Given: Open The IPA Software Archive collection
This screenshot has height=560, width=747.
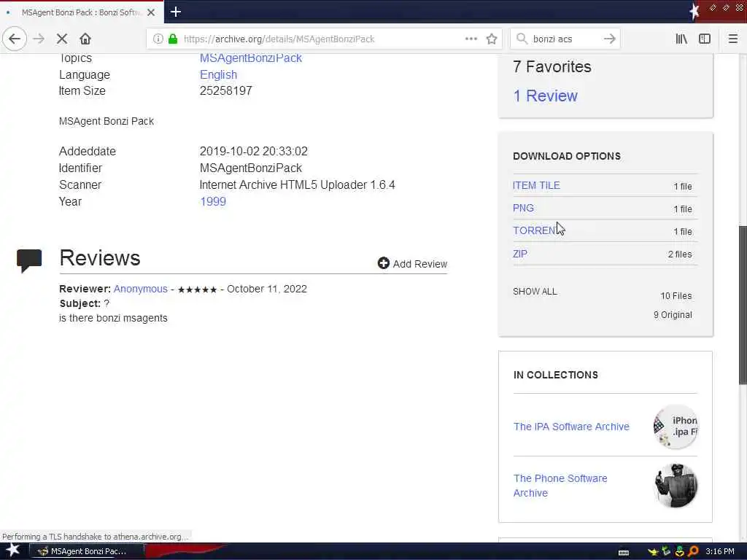Looking at the screenshot, I should [x=571, y=427].
